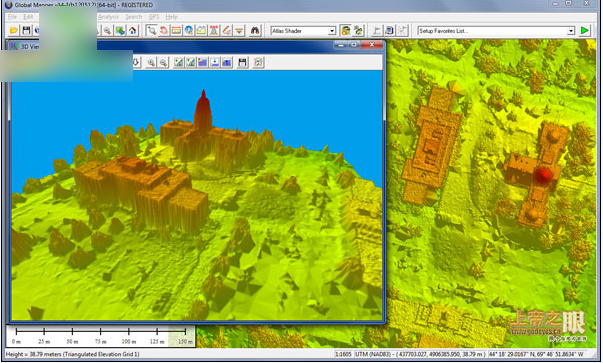This screenshot has height=363, width=603.
Task: Click the distance scale bar
Action: click(101, 336)
